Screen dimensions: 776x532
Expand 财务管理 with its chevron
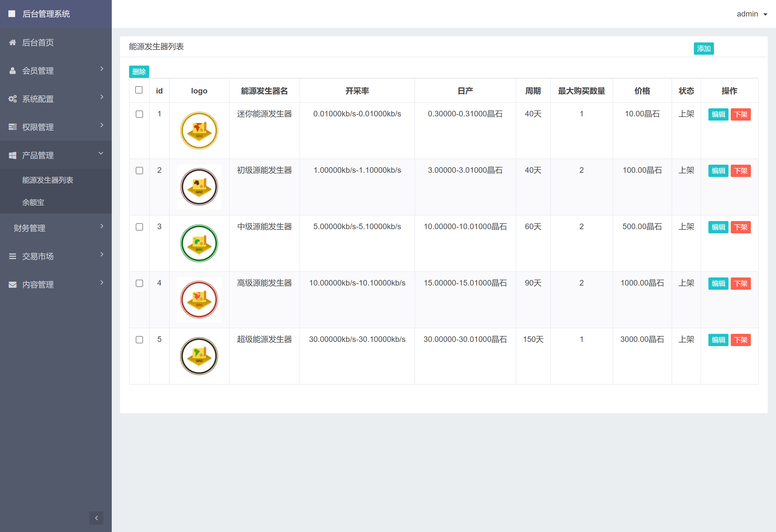point(101,226)
